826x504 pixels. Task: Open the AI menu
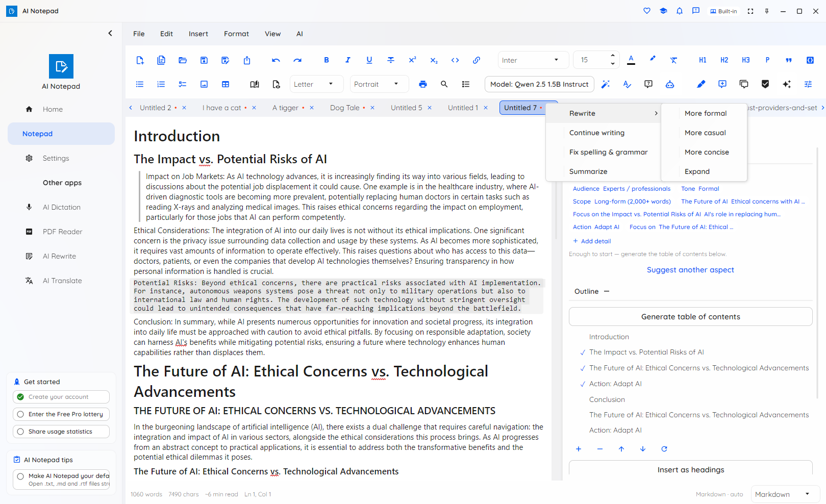pyautogui.click(x=299, y=34)
